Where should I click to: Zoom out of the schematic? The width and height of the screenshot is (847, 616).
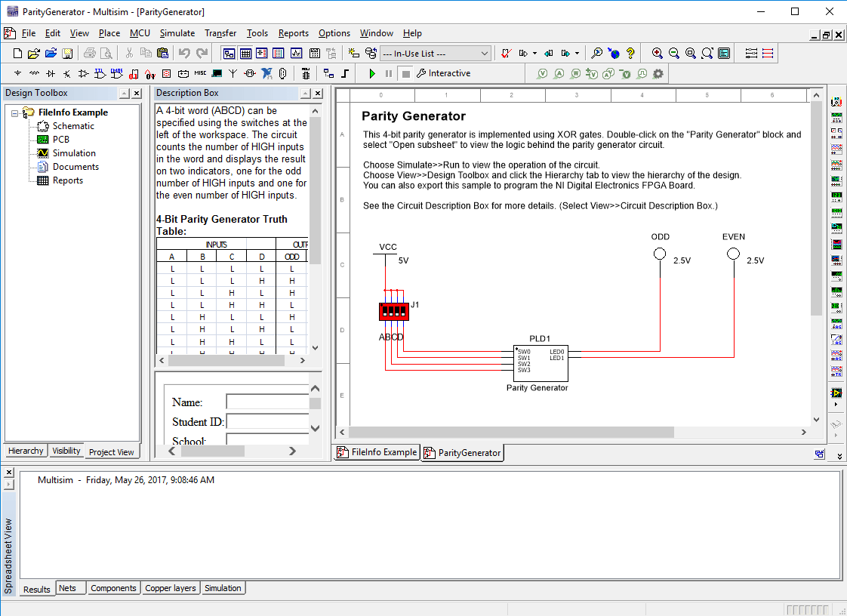pyautogui.click(x=673, y=53)
